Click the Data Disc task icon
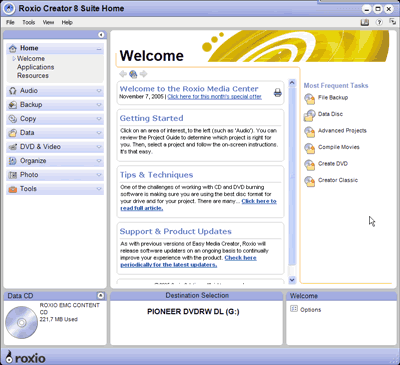Viewport: 400px width, 365px height. point(310,115)
